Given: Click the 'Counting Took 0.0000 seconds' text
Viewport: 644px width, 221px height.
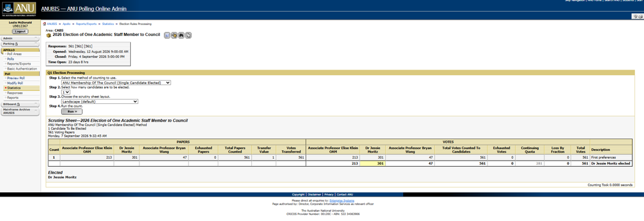Looking at the screenshot, I should point(610,186).
